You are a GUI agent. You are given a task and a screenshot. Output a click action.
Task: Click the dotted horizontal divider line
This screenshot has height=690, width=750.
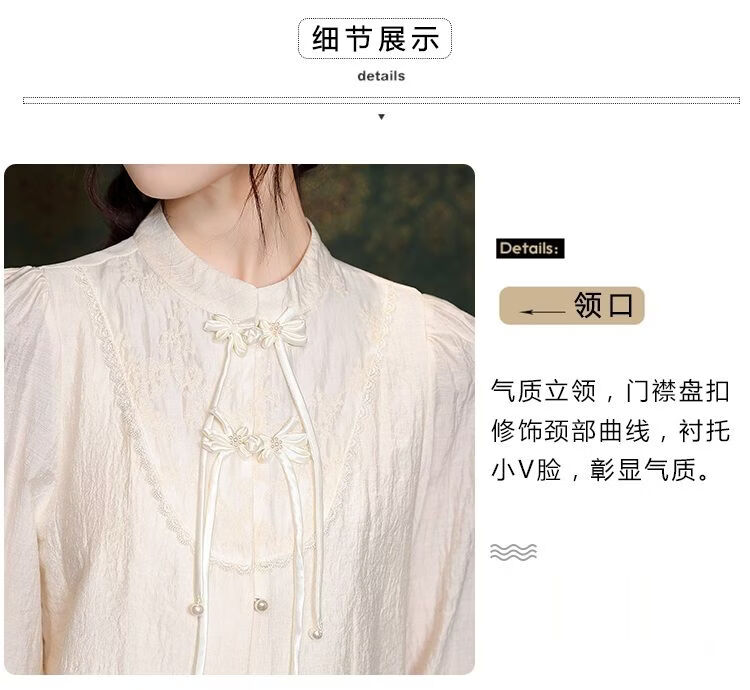coord(381,100)
